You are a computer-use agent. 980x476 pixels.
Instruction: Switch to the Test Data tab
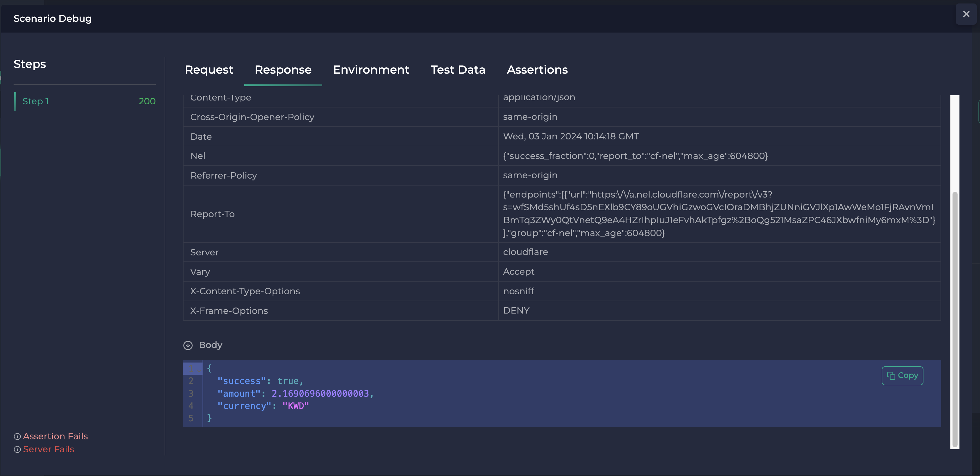click(x=458, y=70)
